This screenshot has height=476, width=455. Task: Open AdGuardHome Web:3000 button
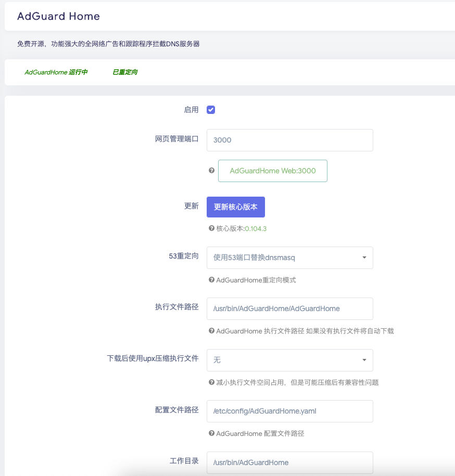point(273,171)
